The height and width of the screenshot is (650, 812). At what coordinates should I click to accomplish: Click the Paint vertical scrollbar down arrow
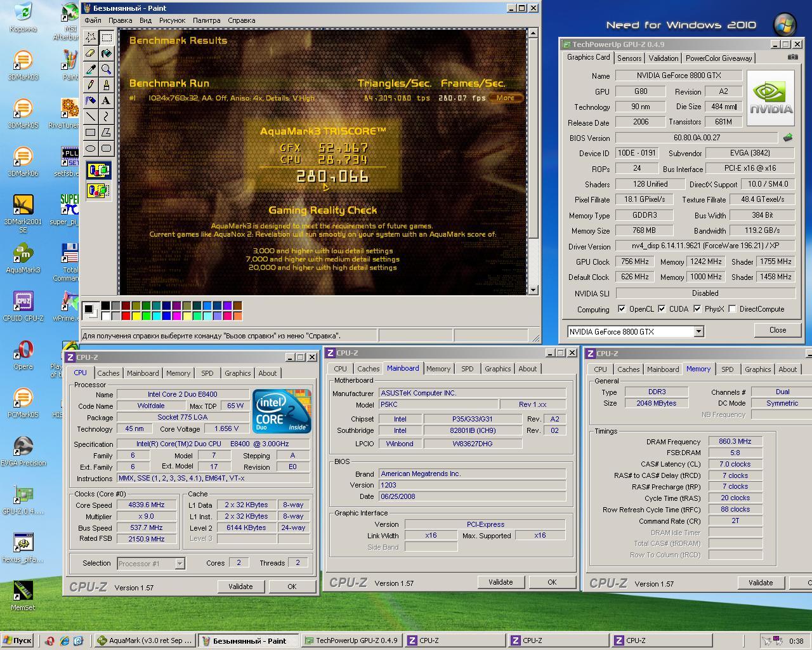point(533,289)
